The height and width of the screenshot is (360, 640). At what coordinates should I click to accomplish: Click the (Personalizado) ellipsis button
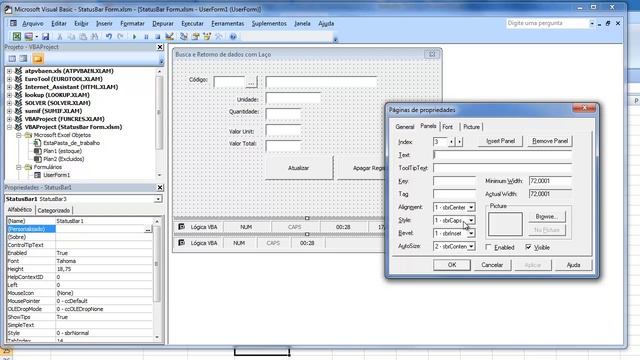148,229
